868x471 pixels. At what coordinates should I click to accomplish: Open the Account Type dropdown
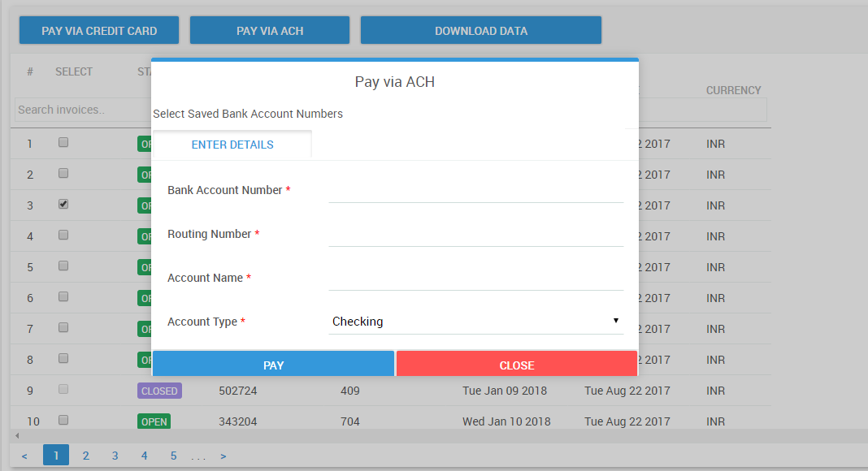[x=475, y=322]
